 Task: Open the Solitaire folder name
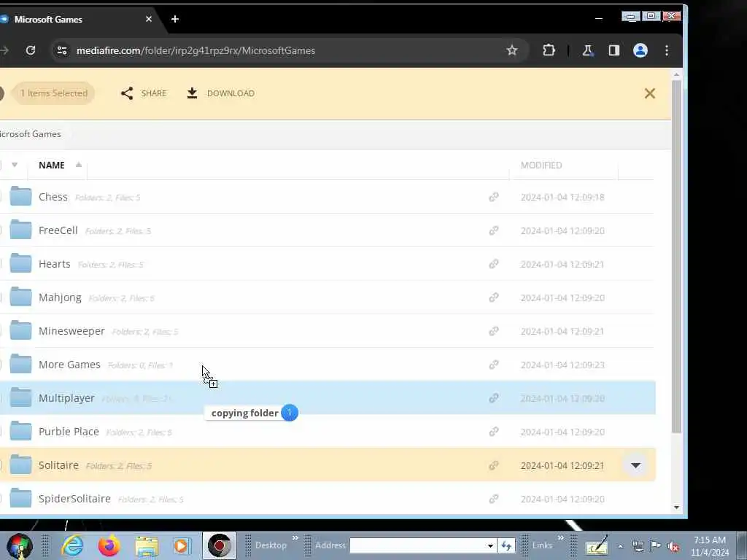point(58,465)
